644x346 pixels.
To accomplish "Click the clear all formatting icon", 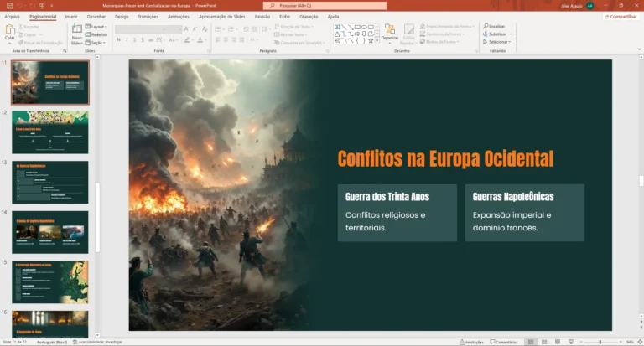I will point(205,29).
